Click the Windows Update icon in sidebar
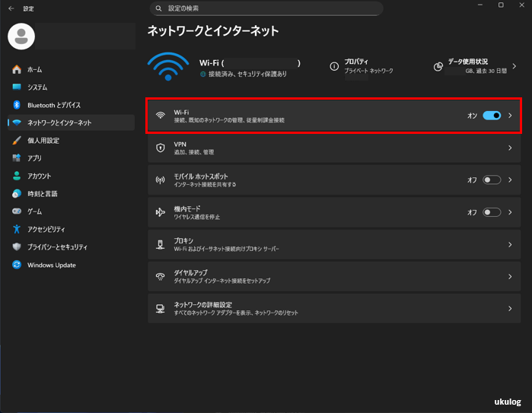This screenshot has height=413, width=532. (17, 265)
